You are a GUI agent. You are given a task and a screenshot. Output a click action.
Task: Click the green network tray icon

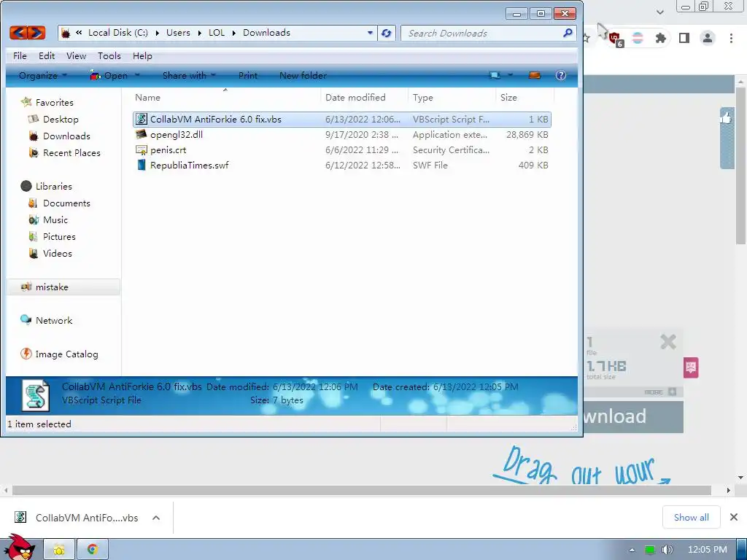coord(650,550)
